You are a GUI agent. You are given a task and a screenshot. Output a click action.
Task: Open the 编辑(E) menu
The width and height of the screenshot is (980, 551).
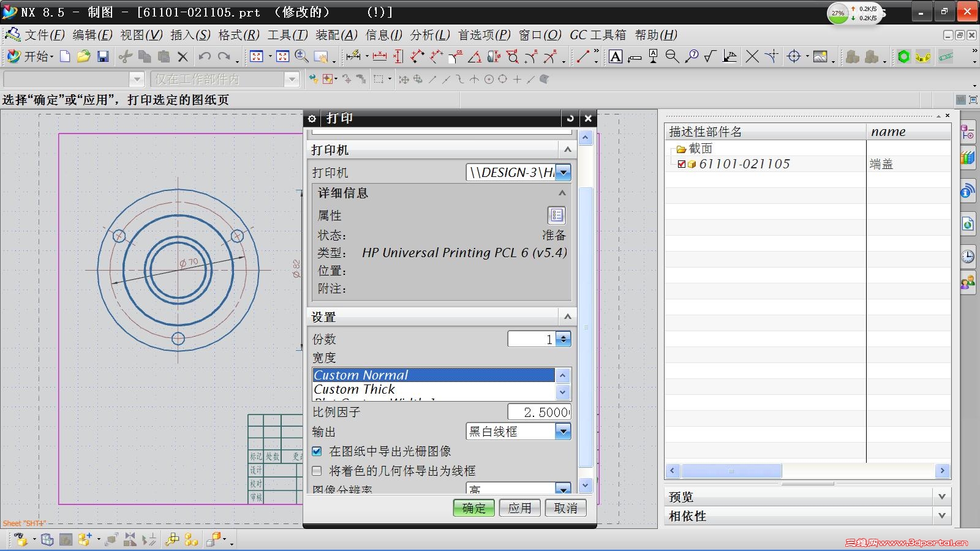tap(92, 35)
